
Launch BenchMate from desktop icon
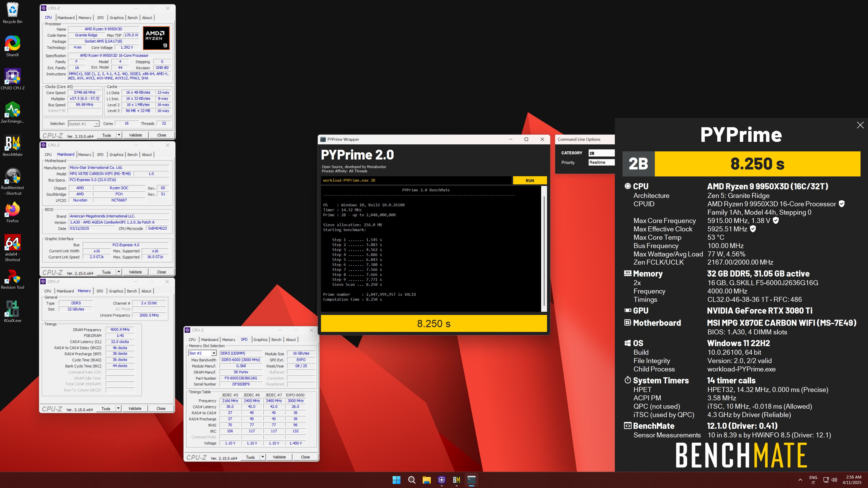[12, 146]
